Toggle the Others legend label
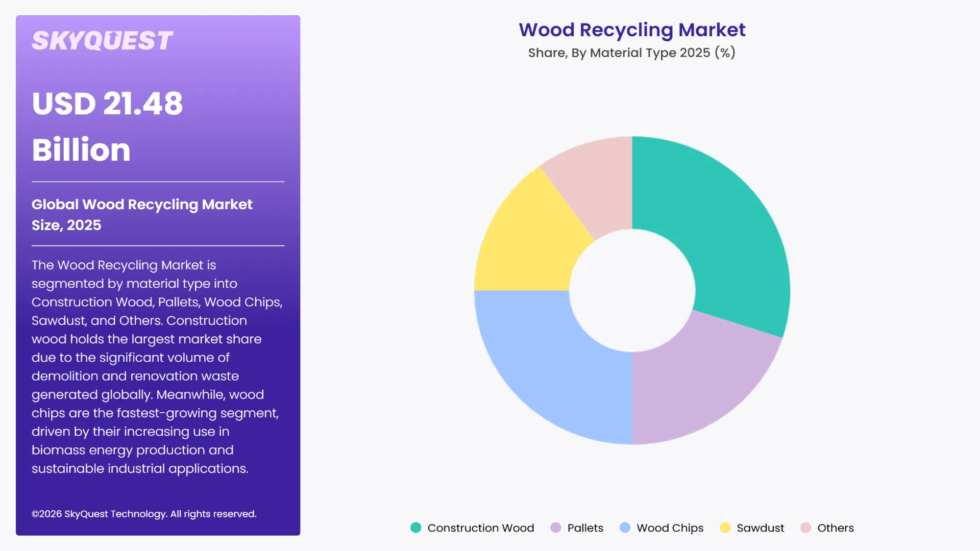Viewport: 980px width, 551px height. 836,528
